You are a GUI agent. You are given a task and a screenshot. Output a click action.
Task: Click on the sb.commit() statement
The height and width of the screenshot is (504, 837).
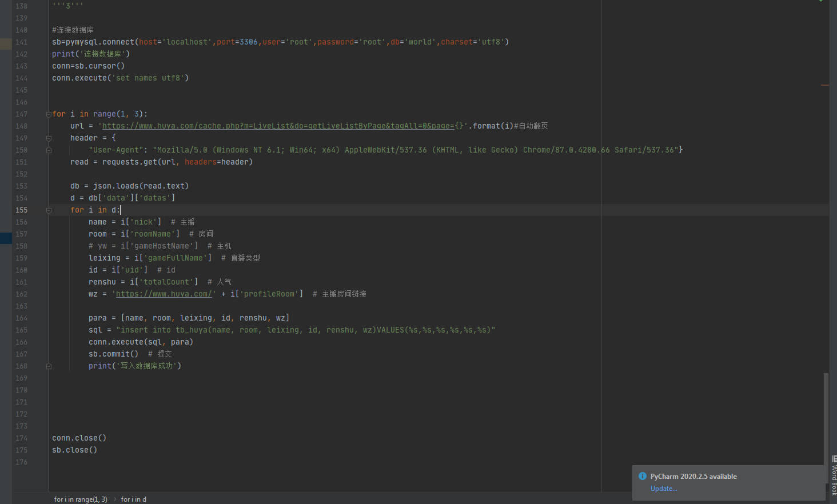tap(113, 354)
